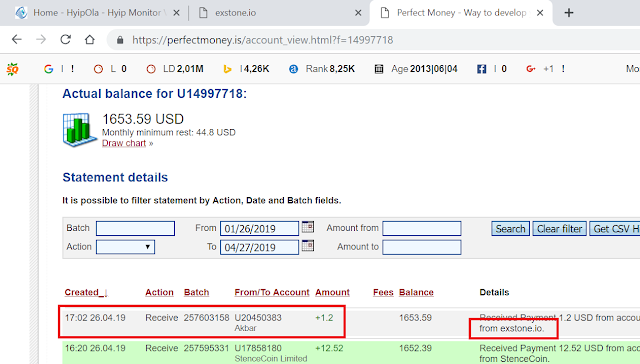Open the Action filter dropdown
The width and height of the screenshot is (640, 364).
(125, 247)
